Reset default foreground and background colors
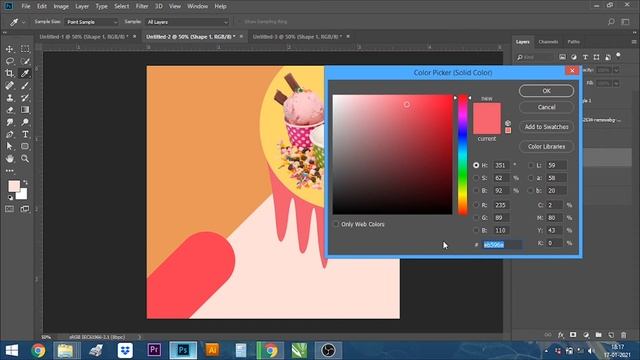This screenshot has height=360, width=640. [10, 198]
